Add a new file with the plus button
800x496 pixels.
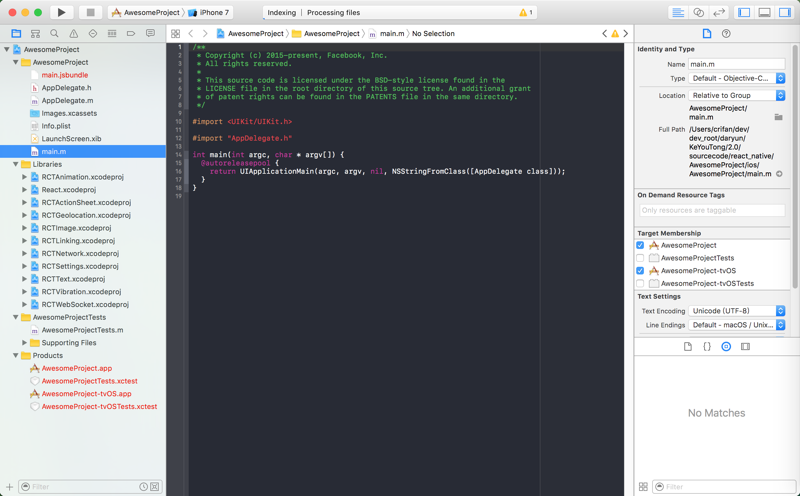click(x=9, y=487)
